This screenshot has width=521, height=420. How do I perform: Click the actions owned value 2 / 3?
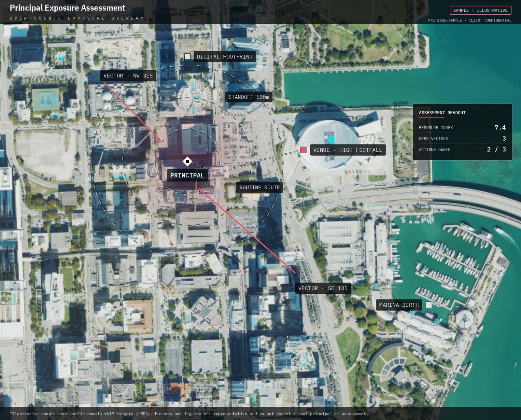[496, 149]
